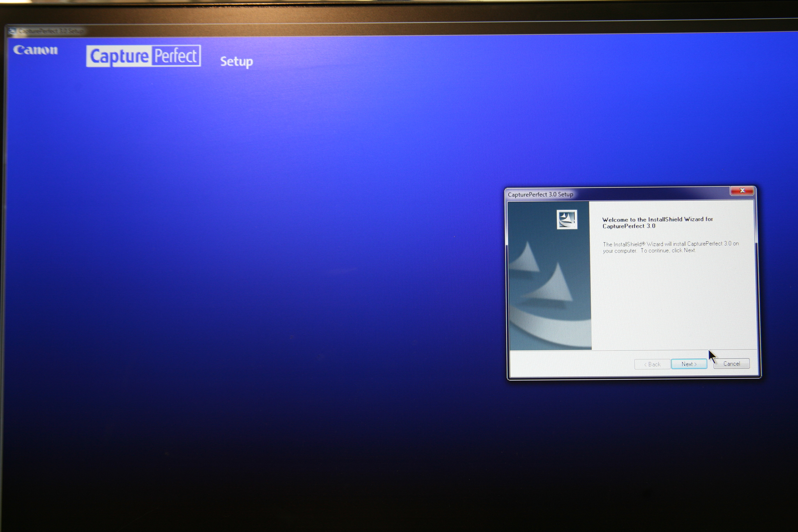
Task: Click the sail artwork panel in the wizard dialog
Action: tap(550, 276)
